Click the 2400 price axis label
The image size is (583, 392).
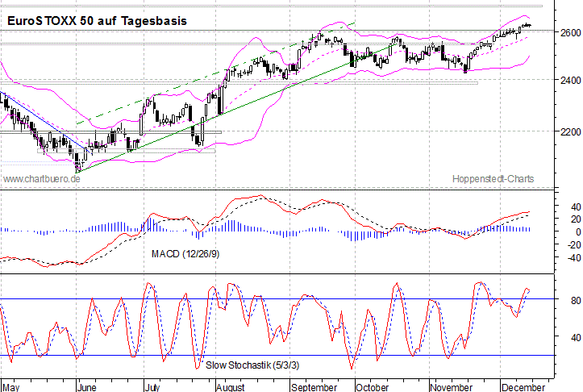point(570,80)
